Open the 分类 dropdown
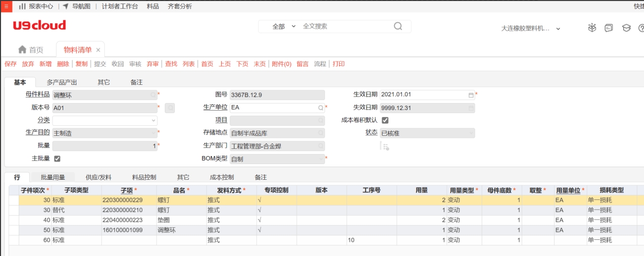 [154, 121]
